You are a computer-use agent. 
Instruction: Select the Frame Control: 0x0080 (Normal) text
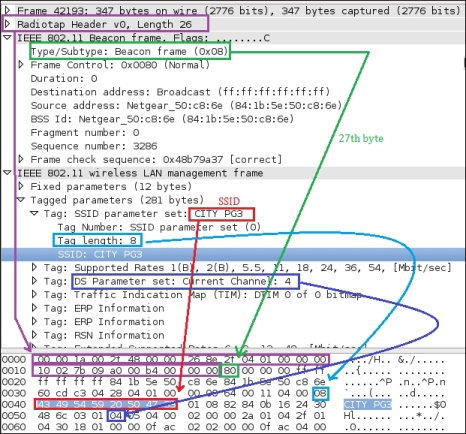[x=120, y=65]
